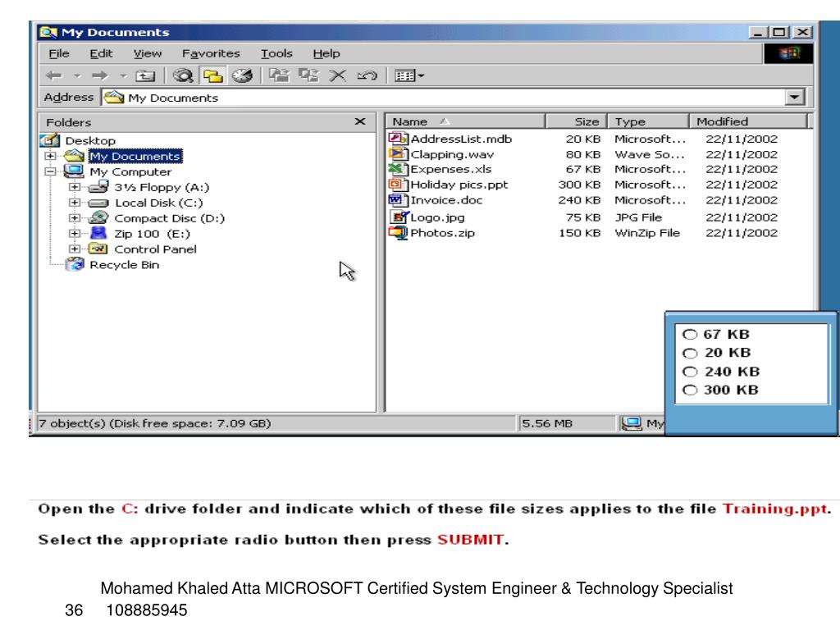Select Desktop in the folder tree
This screenshot has width=840, height=630.
(90, 140)
